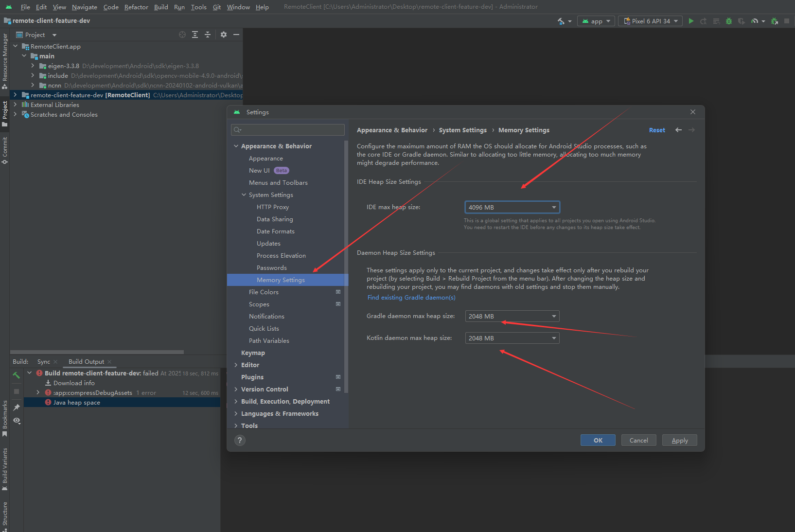
Task: Click Cancel in Settings dialog
Action: point(639,440)
